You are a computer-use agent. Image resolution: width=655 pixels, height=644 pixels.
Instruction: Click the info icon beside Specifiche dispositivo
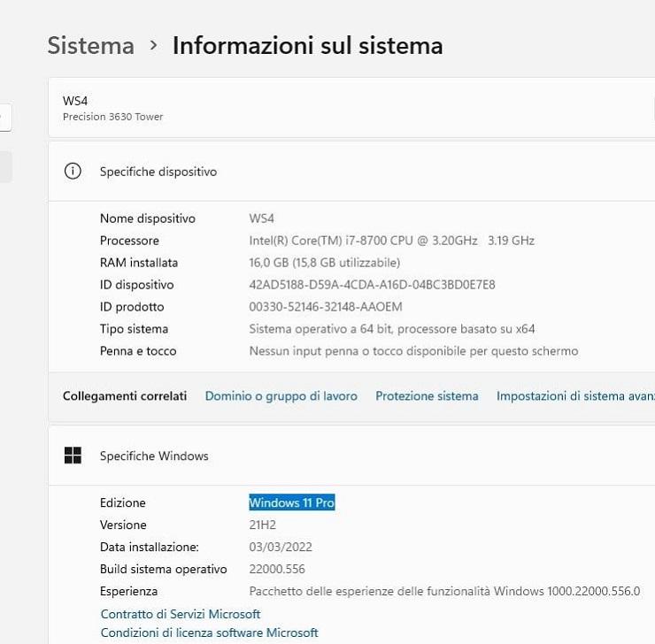tap(73, 171)
